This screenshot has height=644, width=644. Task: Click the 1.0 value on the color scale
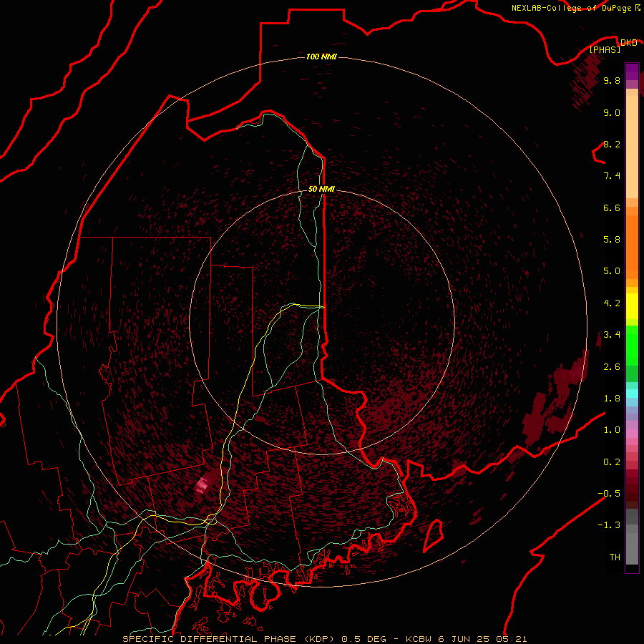pos(612,430)
